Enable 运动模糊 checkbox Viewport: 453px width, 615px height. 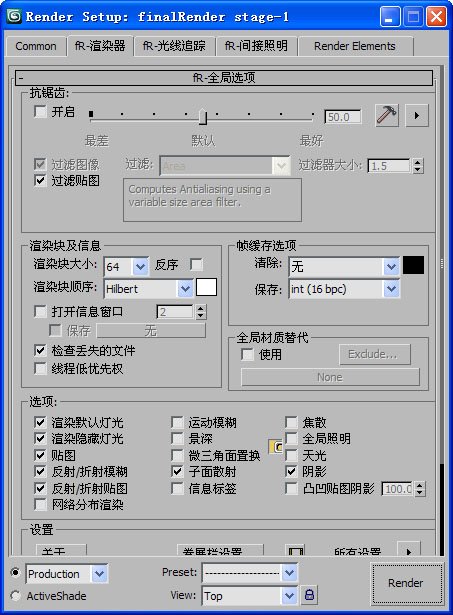[x=177, y=422]
